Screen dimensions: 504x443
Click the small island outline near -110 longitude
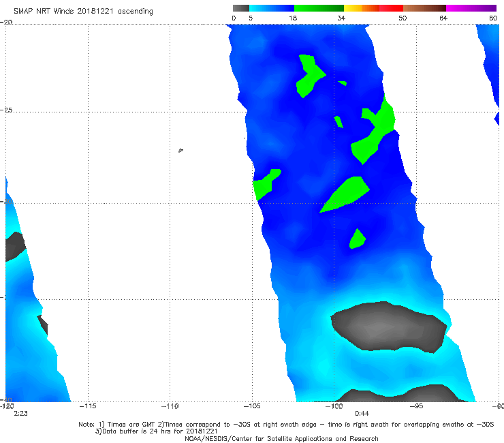pyautogui.click(x=180, y=150)
